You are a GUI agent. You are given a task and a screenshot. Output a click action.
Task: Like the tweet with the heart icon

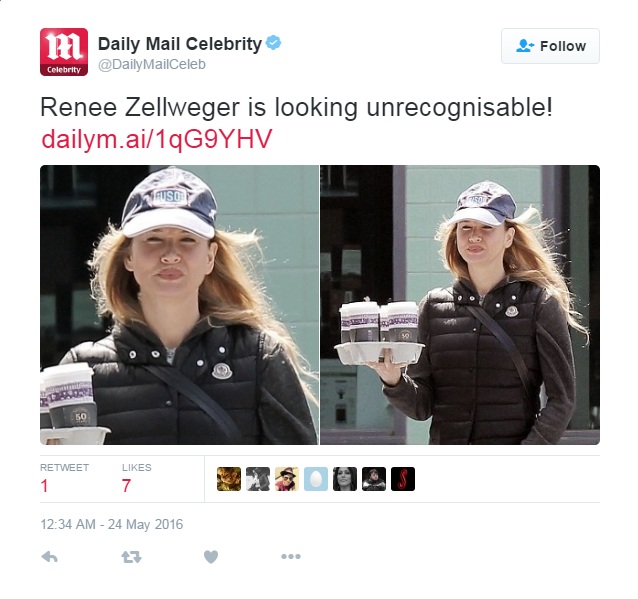[211, 556]
